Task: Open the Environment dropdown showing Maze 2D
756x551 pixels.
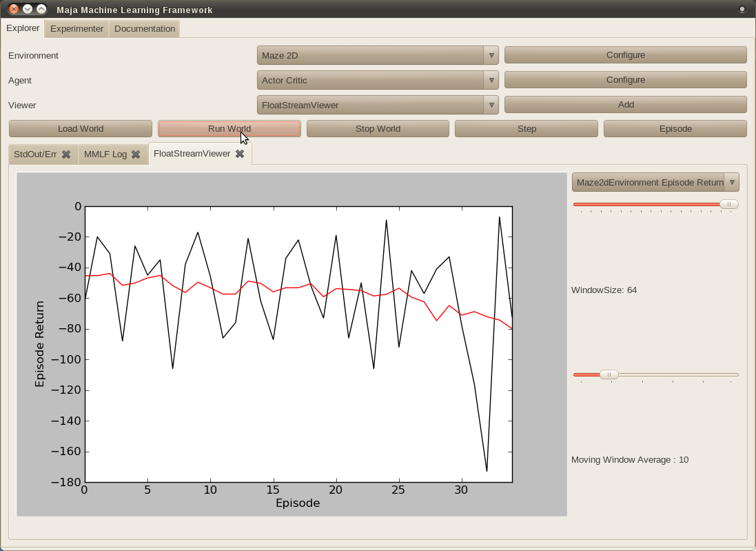Action: [378, 55]
